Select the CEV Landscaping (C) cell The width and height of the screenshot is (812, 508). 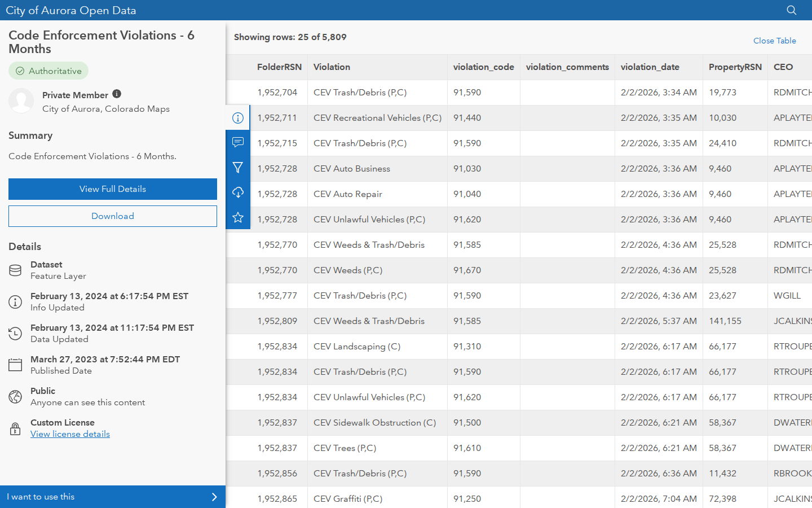377,347
